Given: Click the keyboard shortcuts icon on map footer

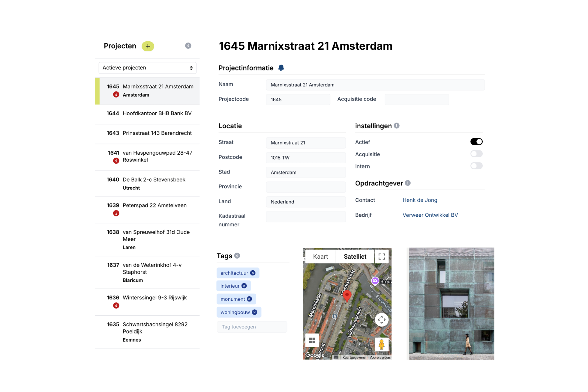Looking at the screenshot, I should [x=336, y=357].
